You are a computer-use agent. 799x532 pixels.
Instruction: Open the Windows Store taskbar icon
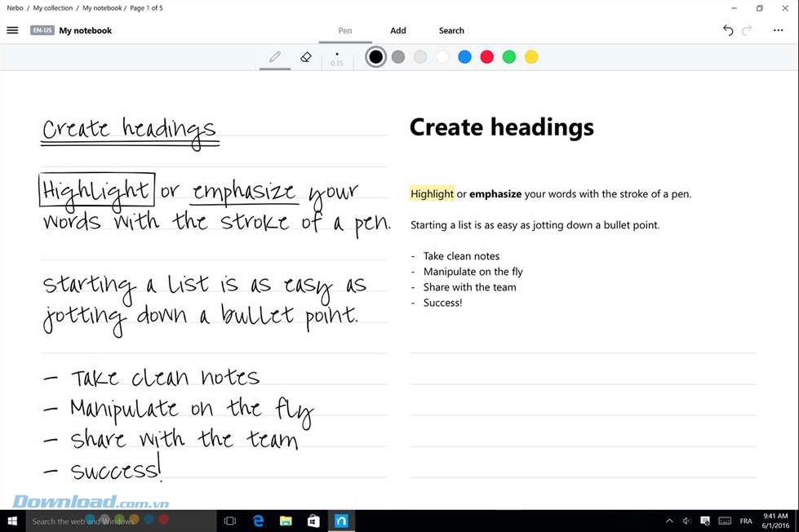tap(313, 521)
